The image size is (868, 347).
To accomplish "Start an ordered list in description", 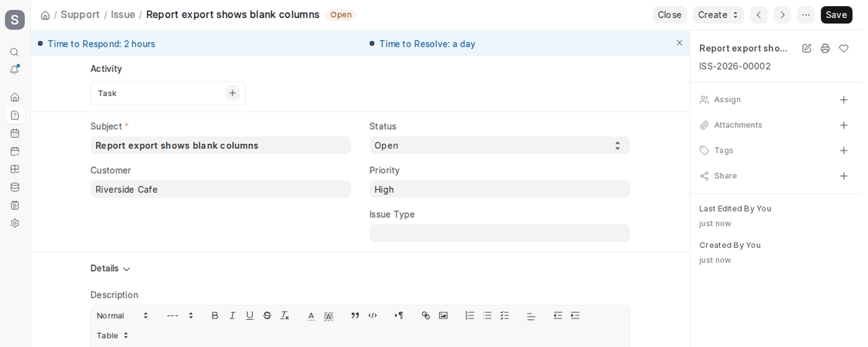I will tap(470, 315).
